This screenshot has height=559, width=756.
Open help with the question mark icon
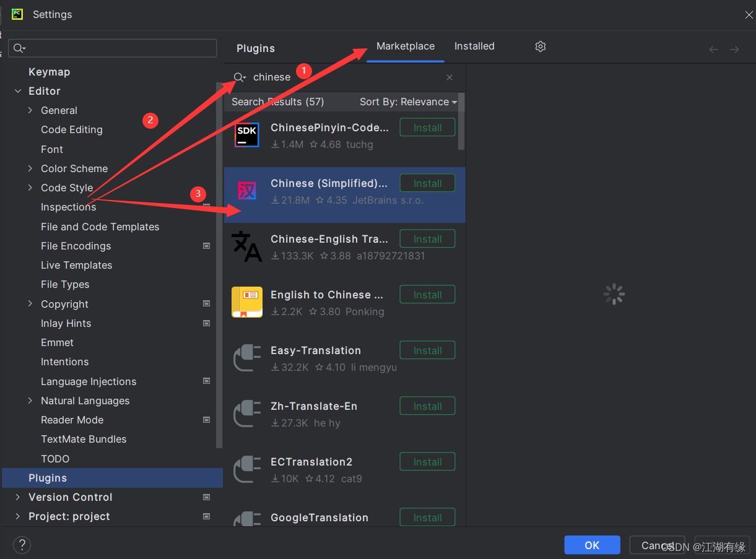(x=22, y=545)
